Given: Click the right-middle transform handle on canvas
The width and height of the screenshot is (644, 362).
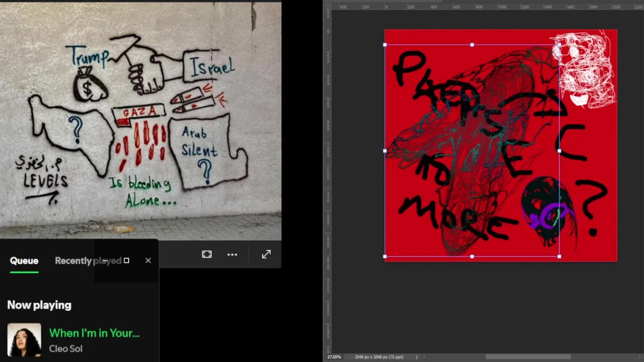Looking at the screenshot, I should tap(559, 150).
